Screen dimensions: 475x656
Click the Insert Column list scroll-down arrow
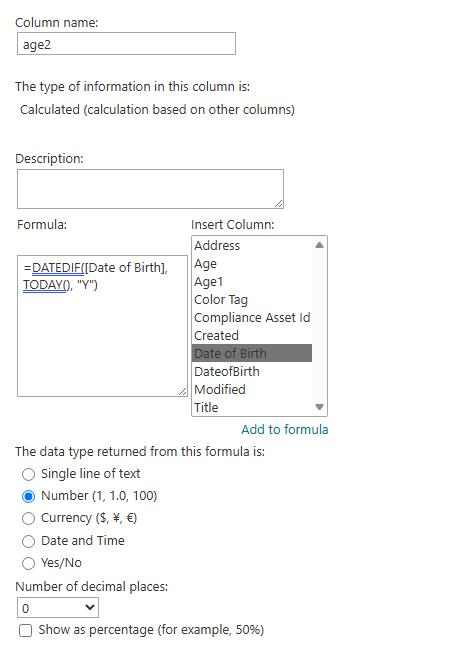(x=319, y=407)
